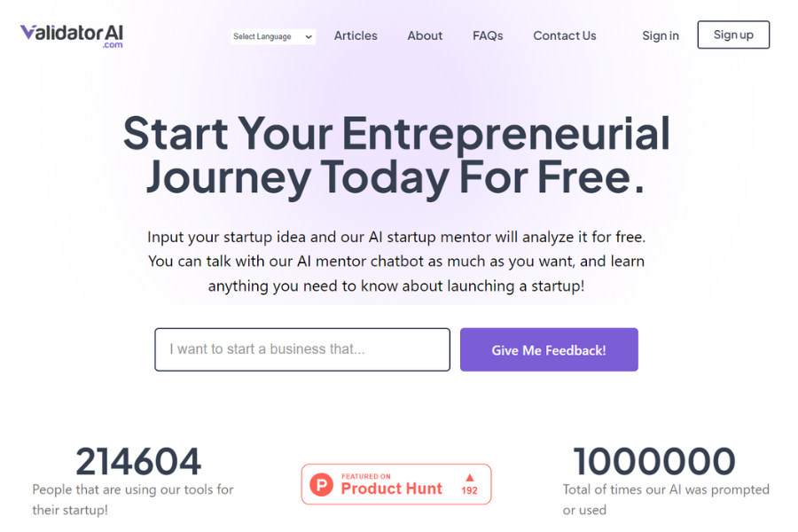Viewport: 798px width, 532px height.
Task: Open the "Featured on Product Hunt" banner
Action: tap(396, 484)
